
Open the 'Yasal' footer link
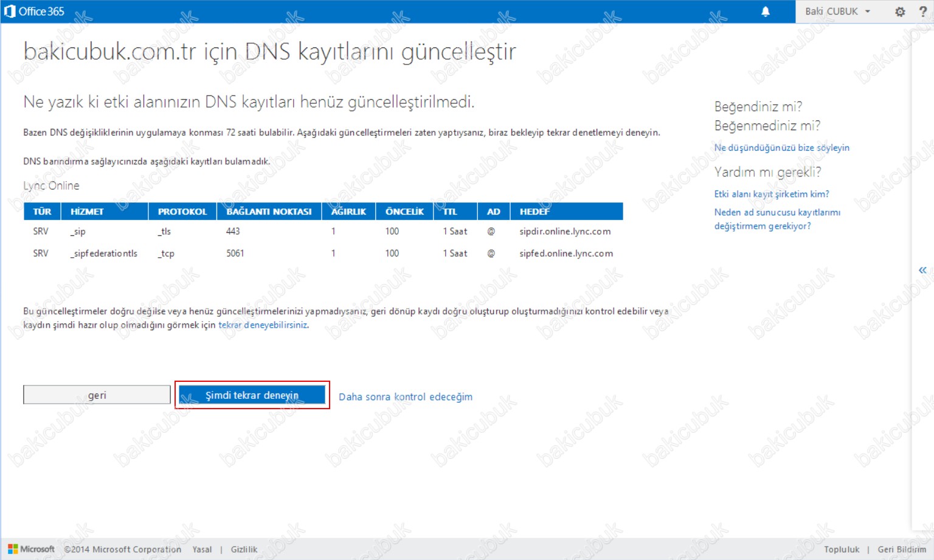(202, 549)
